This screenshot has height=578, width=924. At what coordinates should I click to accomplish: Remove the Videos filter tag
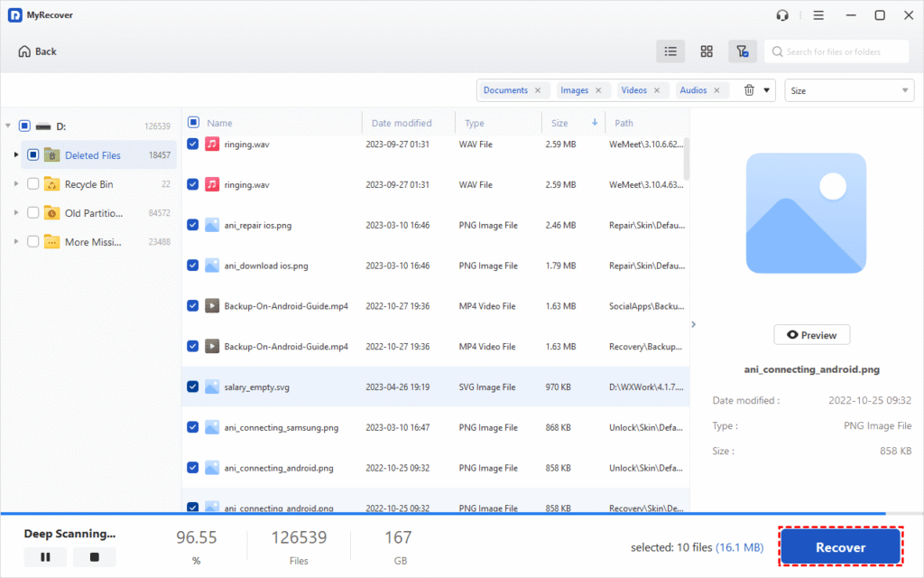657,89
